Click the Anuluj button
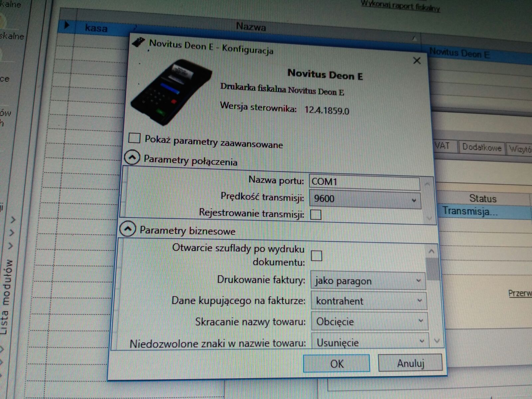This screenshot has width=532, height=399. pyautogui.click(x=410, y=363)
